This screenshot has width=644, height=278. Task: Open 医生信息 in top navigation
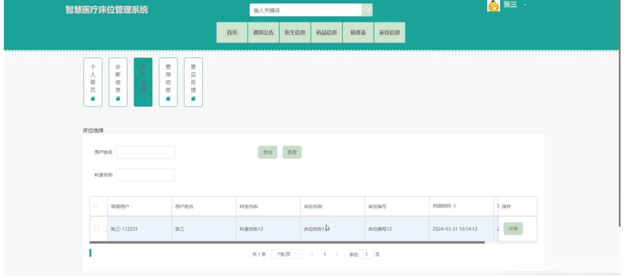(295, 33)
